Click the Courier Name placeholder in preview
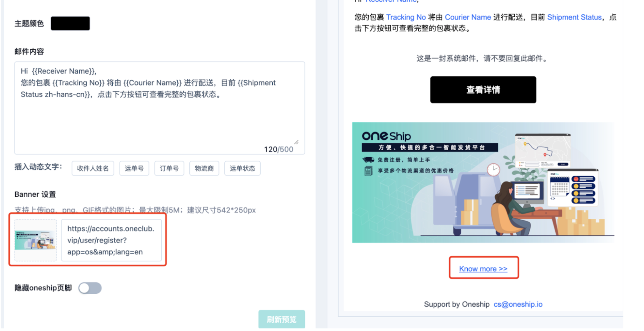Viewport: 644px width, 331px height. coord(468,17)
